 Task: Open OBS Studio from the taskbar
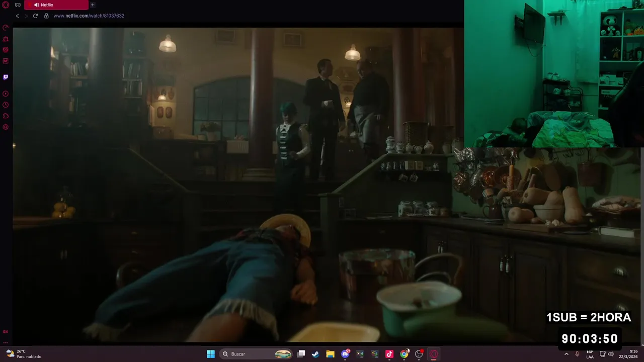(419, 354)
